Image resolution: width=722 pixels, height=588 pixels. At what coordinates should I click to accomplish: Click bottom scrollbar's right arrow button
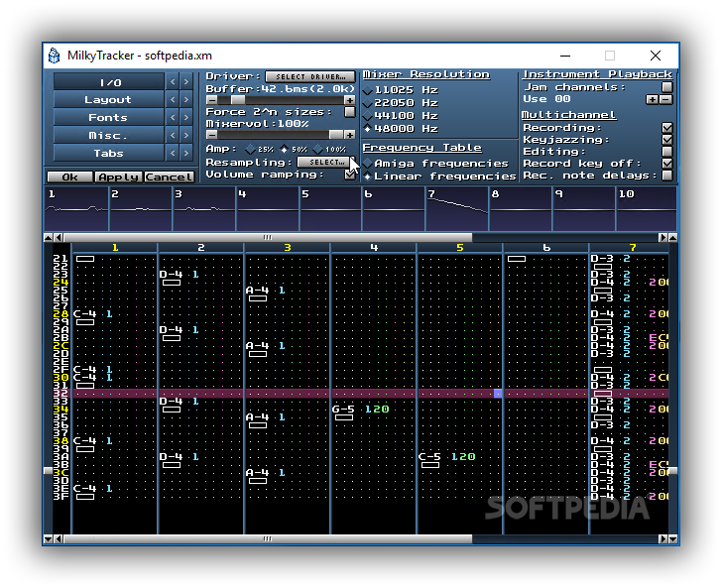(x=662, y=538)
